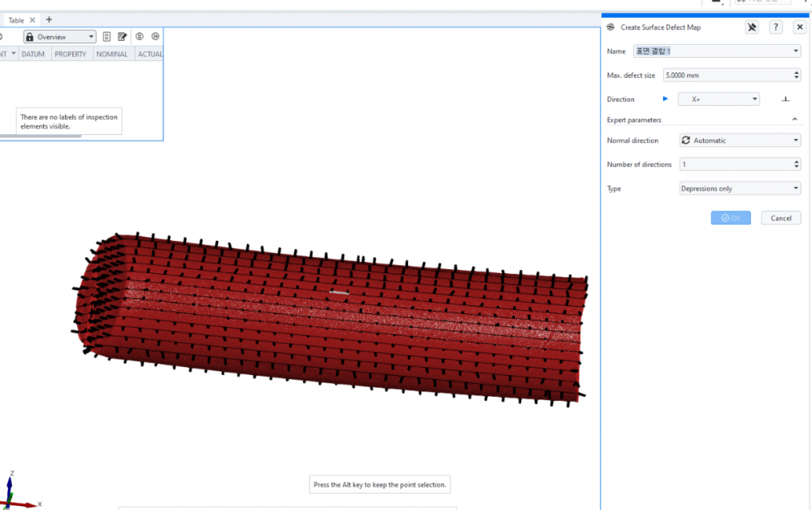
Task: Open the Type Depressions only dropdown
Action: pos(740,189)
